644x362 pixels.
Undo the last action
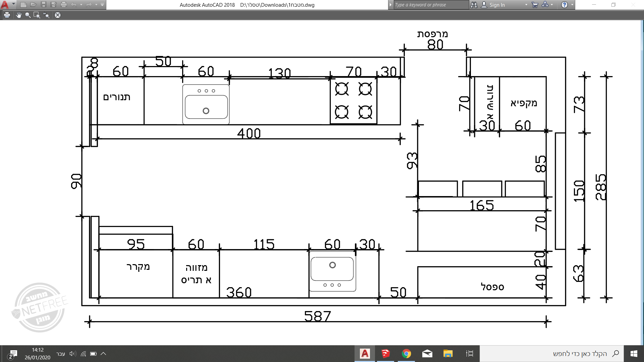coord(73,4)
